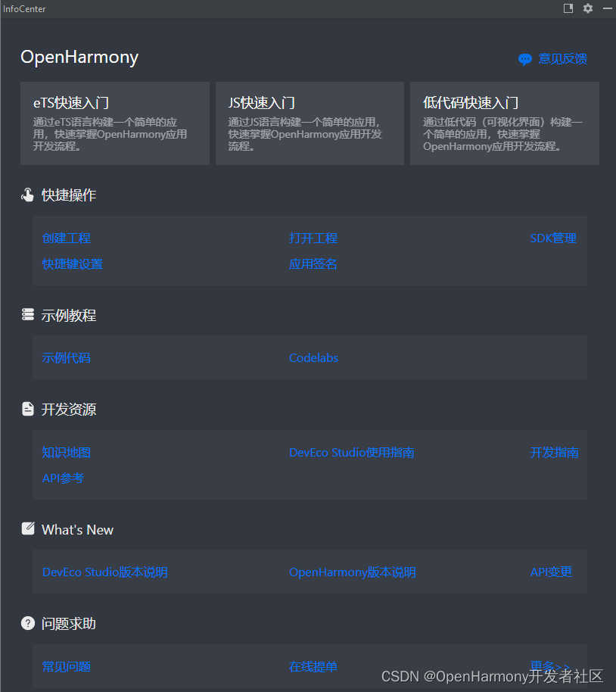Click the feedback chat bubble icon
This screenshot has width=616, height=692.
click(525, 59)
